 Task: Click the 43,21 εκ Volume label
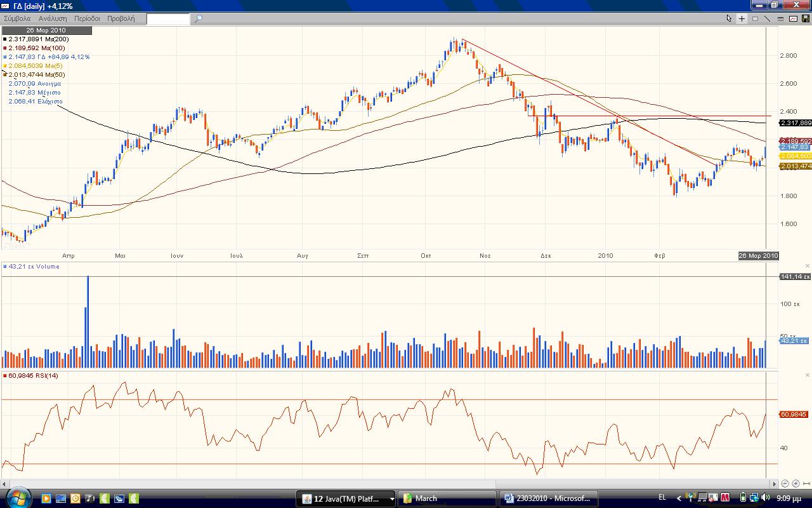point(32,267)
